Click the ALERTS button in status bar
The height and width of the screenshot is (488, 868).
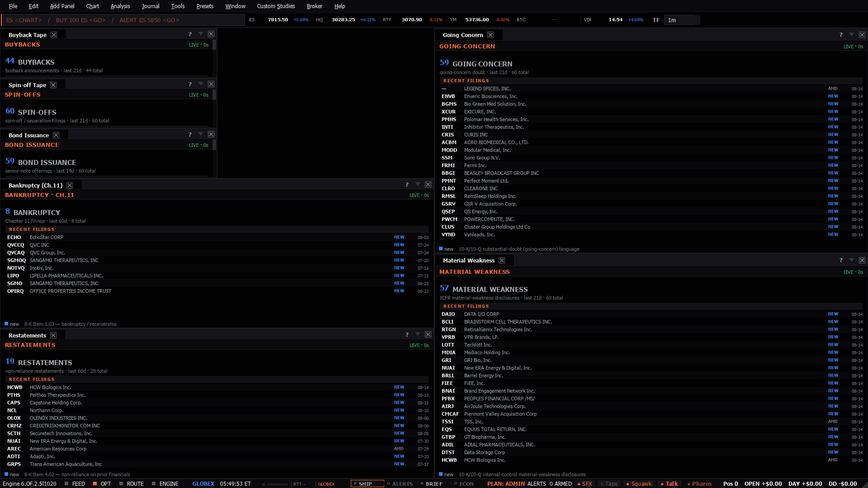point(400,484)
